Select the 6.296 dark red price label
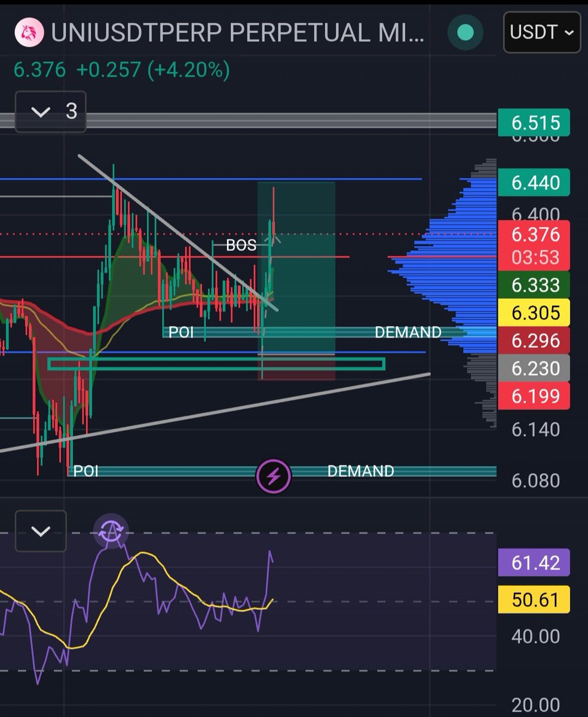Screen dimensions: 588x717 534,341
